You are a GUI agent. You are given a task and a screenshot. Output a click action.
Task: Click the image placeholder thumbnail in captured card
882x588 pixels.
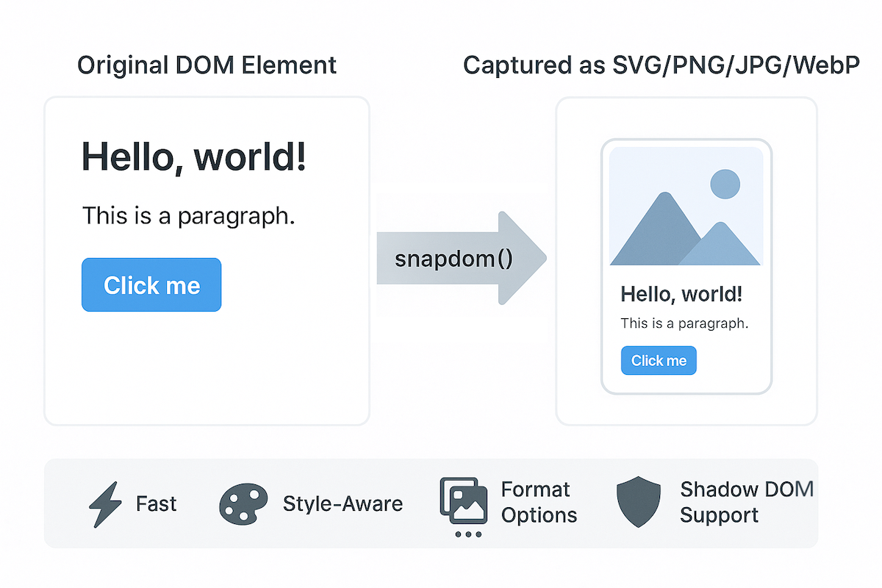[685, 207]
